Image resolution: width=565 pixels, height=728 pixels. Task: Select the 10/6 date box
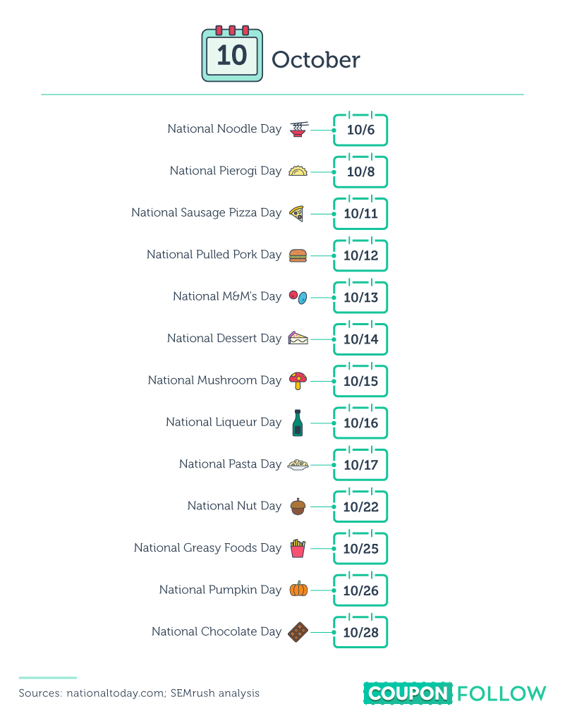tap(360, 131)
